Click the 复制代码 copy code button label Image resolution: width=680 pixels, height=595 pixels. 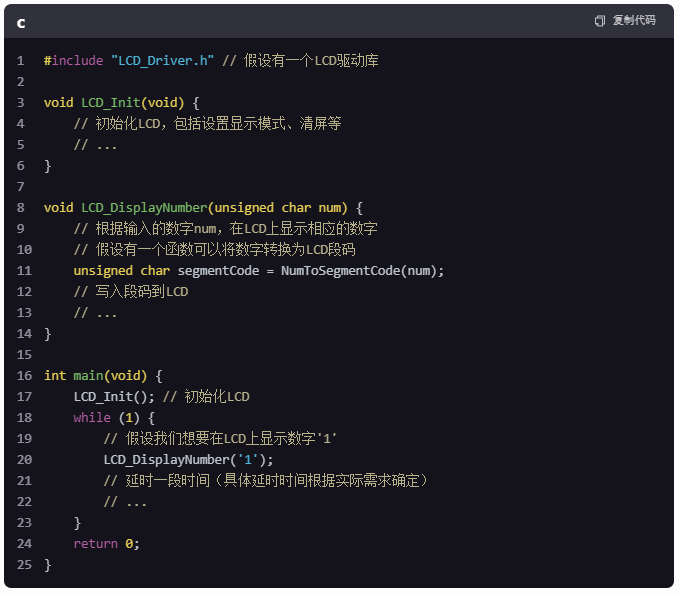[x=634, y=20]
